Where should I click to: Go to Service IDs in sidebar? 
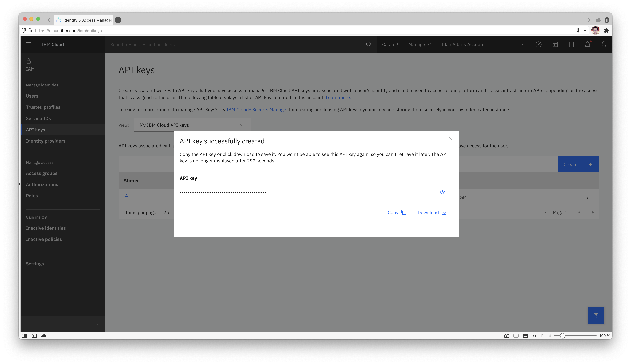(38, 119)
